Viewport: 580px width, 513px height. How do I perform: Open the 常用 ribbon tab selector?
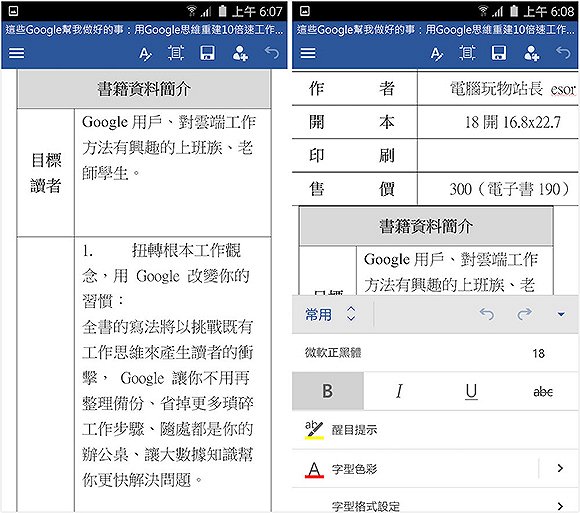point(330,314)
